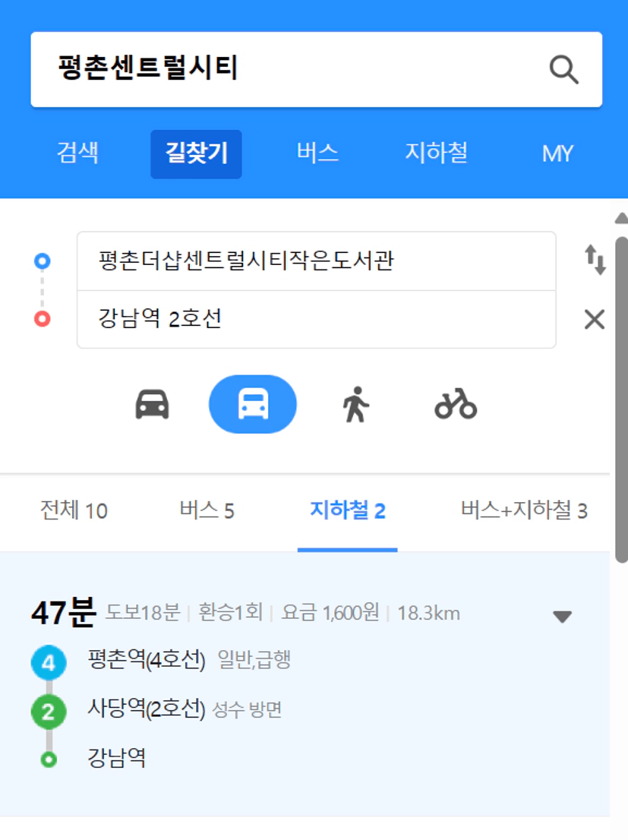Expand the 47분 route details arrow

pos(562,617)
